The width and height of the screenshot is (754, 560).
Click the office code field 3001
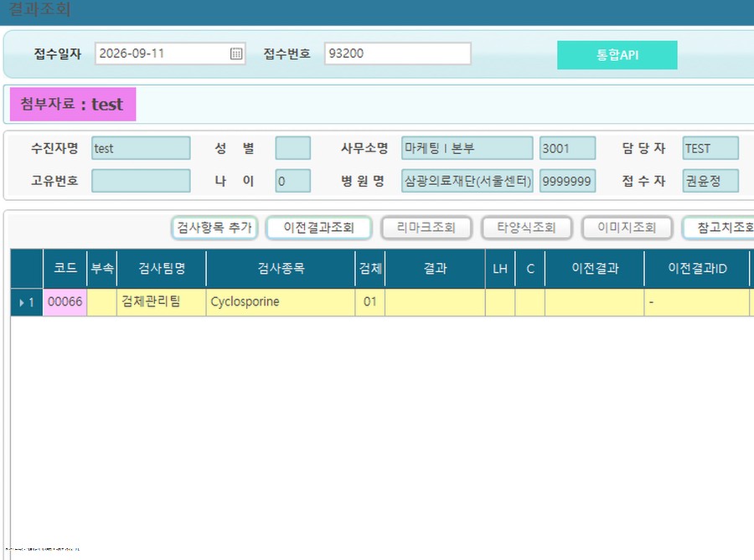(x=567, y=148)
